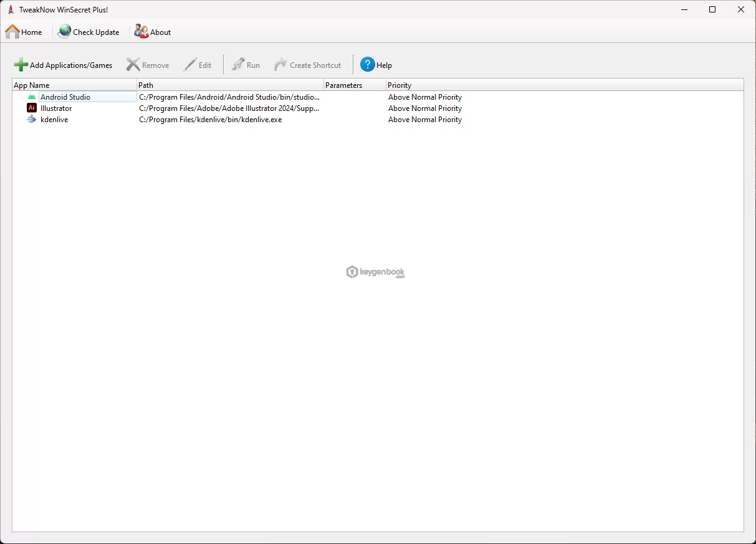Image resolution: width=756 pixels, height=544 pixels.
Task: Click the Home house icon
Action: [12, 32]
